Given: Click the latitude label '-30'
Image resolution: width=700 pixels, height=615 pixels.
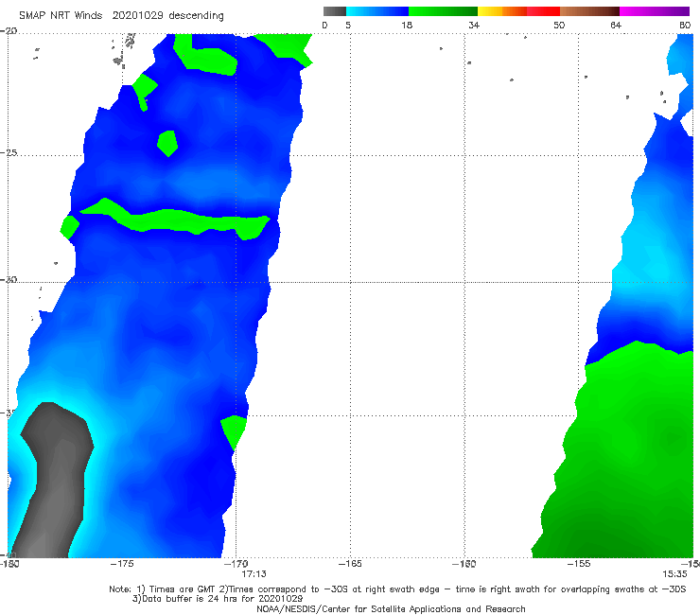Looking at the screenshot, I should 9,279.
